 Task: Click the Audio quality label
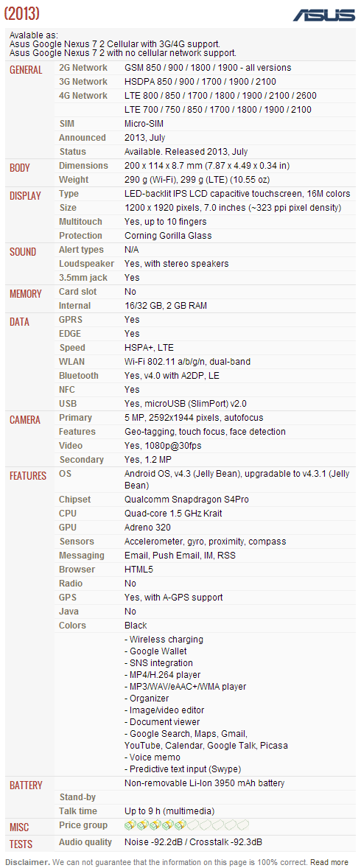(x=85, y=842)
